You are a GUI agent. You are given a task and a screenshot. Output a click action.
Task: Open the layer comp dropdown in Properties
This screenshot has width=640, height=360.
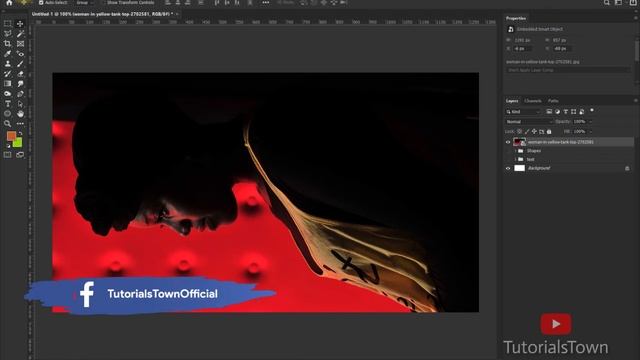(x=568, y=70)
